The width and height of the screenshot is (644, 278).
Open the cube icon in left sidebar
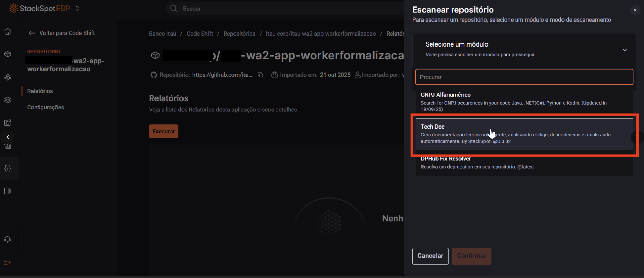tap(8, 54)
